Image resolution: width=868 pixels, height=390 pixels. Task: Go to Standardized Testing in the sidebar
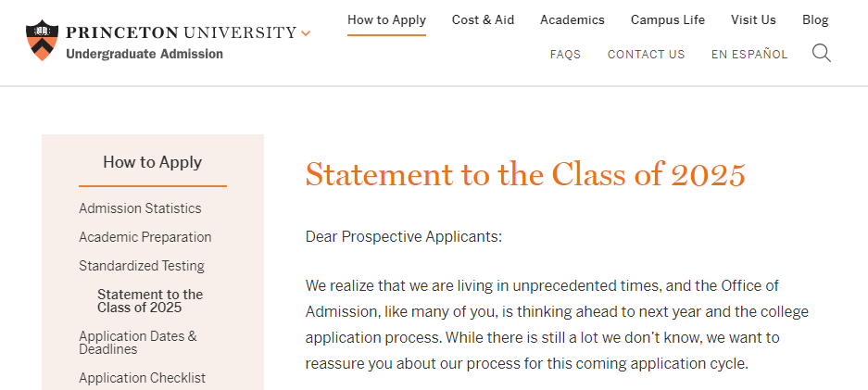point(141,266)
